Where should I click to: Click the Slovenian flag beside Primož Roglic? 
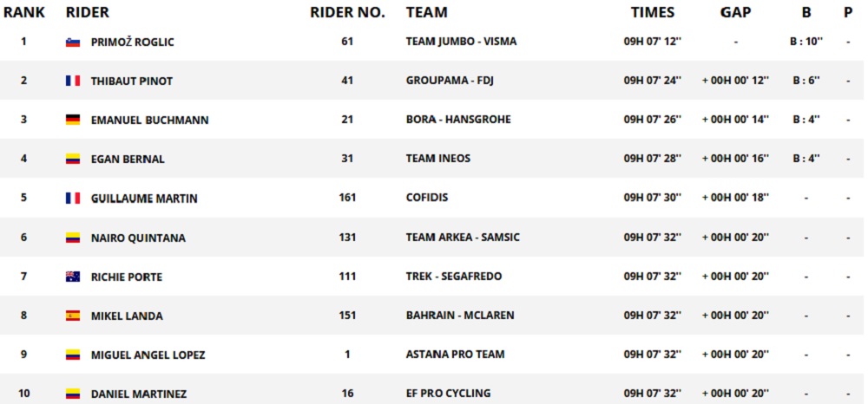point(73,42)
